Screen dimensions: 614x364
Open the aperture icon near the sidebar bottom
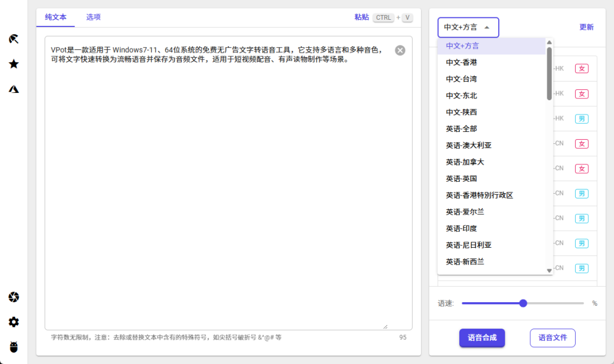coord(13,297)
